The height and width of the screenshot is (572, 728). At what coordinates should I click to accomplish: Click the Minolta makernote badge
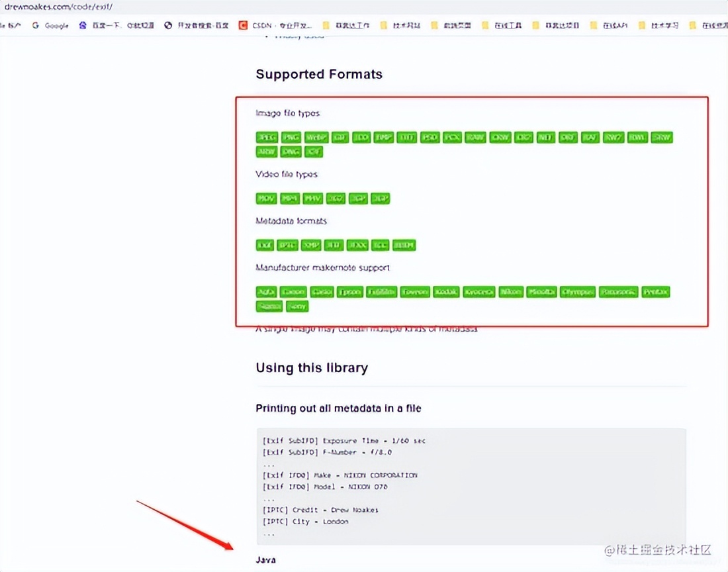(x=542, y=292)
